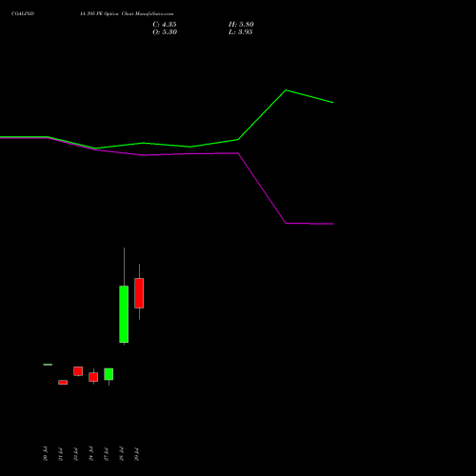The width and height of the screenshot is (476, 476).
Task: Click the 28 Jul date label
Action: pos(121,454)
